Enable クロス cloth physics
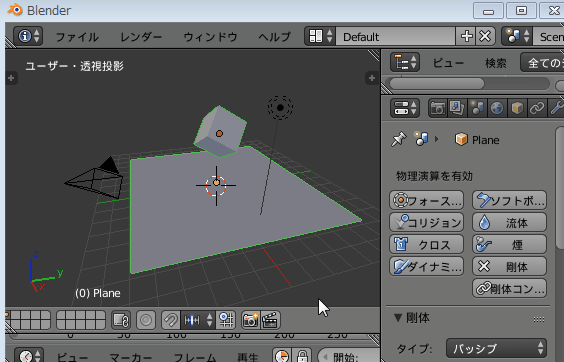This screenshot has height=362, width=564. coord(427,245)
